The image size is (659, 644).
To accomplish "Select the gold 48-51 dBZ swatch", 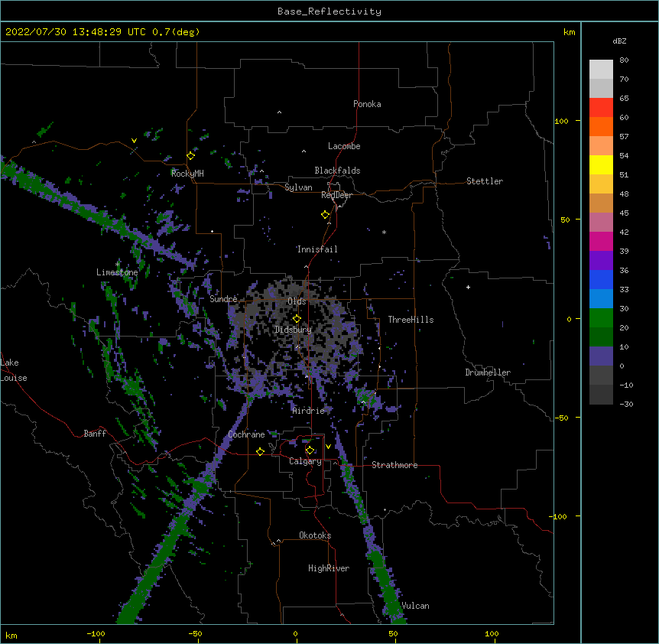I will tap(601, 184).
